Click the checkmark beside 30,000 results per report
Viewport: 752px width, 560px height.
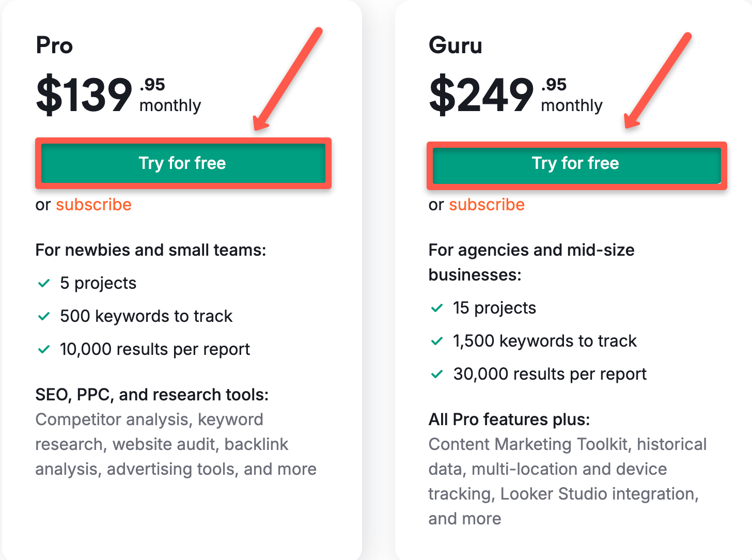(x=436, y=374)
